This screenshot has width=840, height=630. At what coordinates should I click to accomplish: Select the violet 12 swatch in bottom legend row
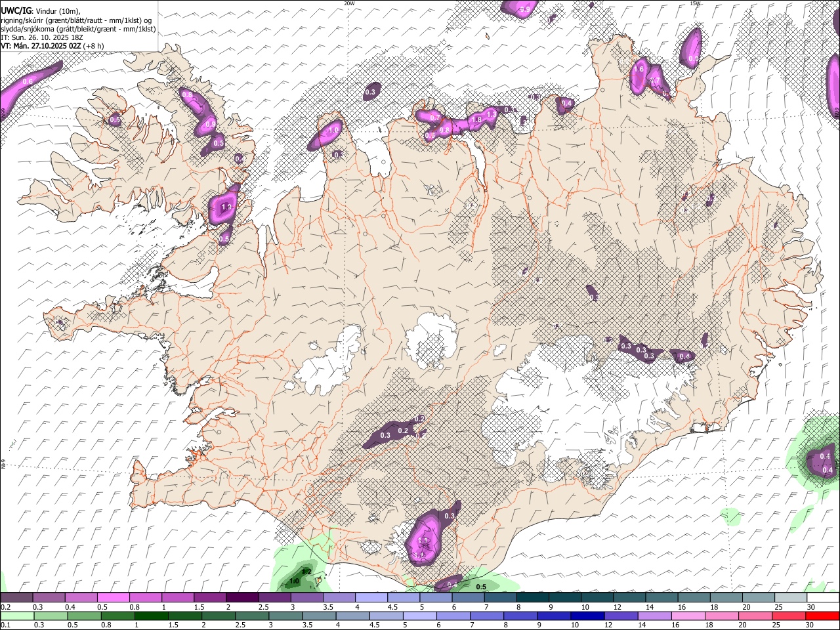[x=621, y=616]
